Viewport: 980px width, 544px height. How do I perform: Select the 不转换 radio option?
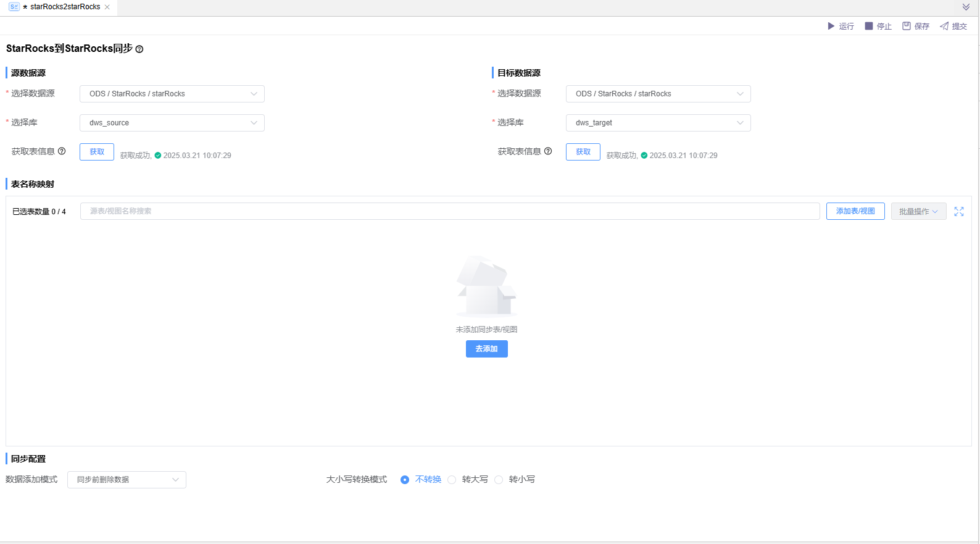point(405,480)
